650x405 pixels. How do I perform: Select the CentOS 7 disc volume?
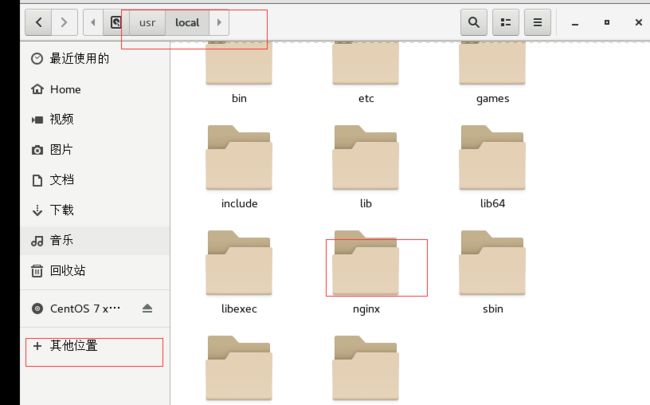pyautogui.click(x=85, y=309)
